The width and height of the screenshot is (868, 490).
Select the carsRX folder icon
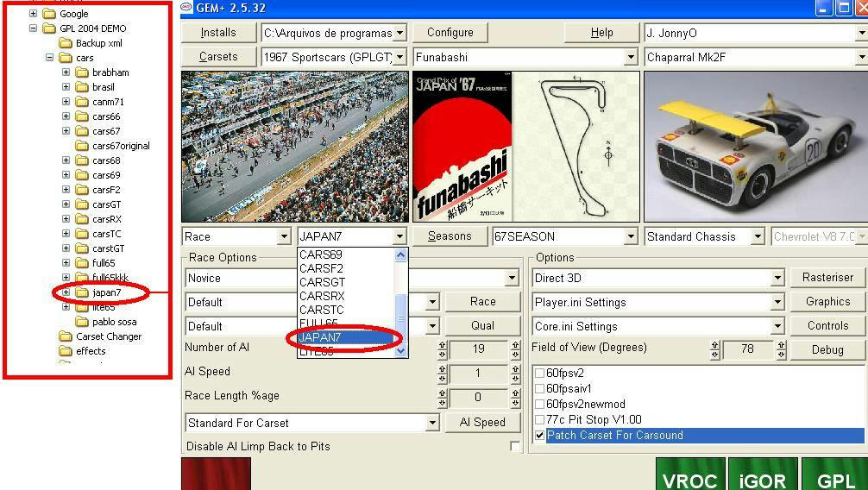[83, 219]
